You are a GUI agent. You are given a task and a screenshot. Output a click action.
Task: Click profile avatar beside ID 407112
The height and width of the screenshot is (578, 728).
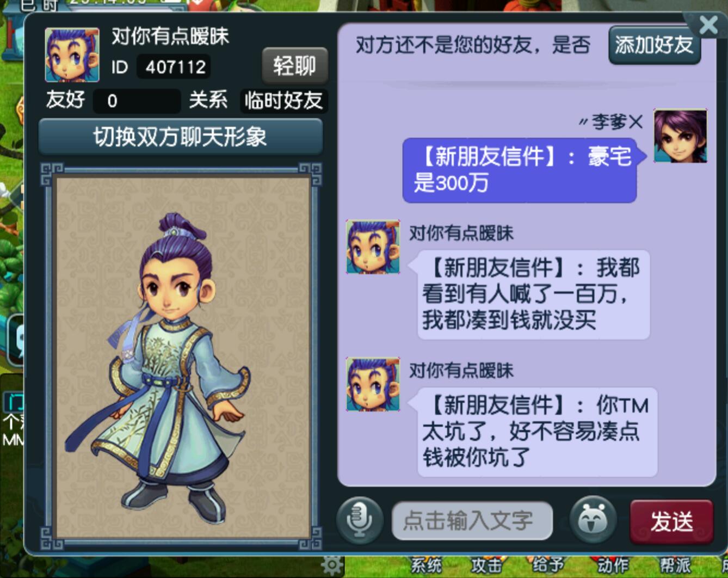[x=72, y=55]
